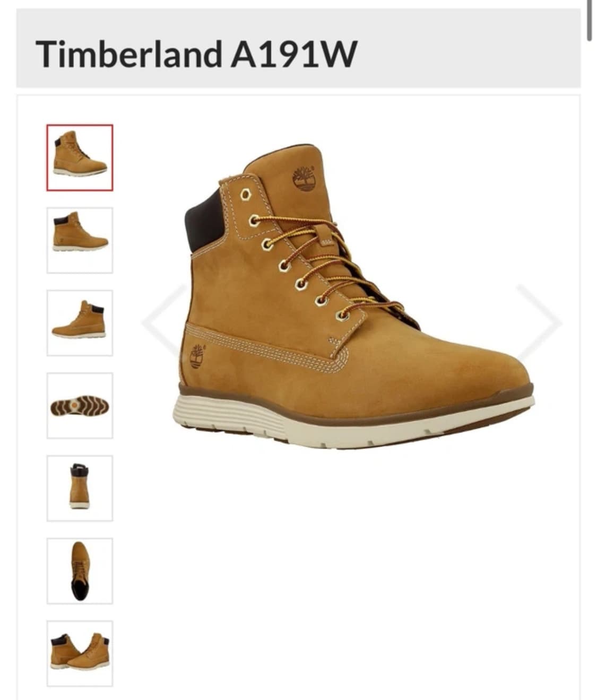
Task: Click the dark padded collar on main boot
Action: tap(203, 223)
